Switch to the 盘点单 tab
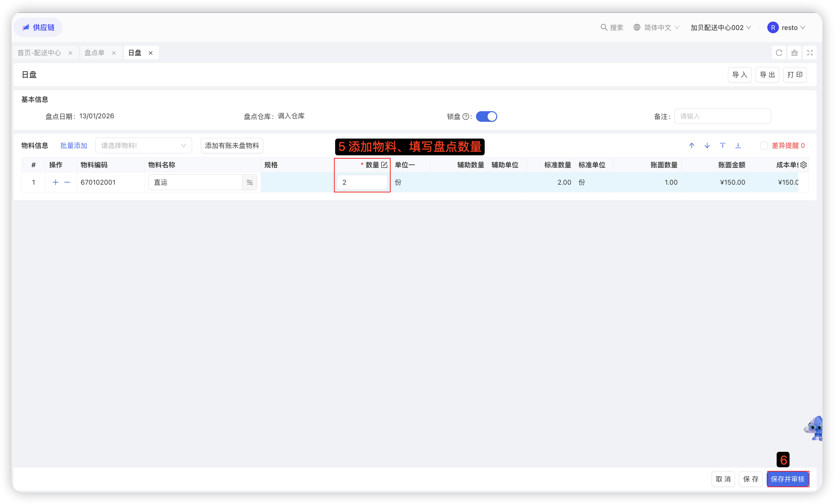 click(94, 53)
